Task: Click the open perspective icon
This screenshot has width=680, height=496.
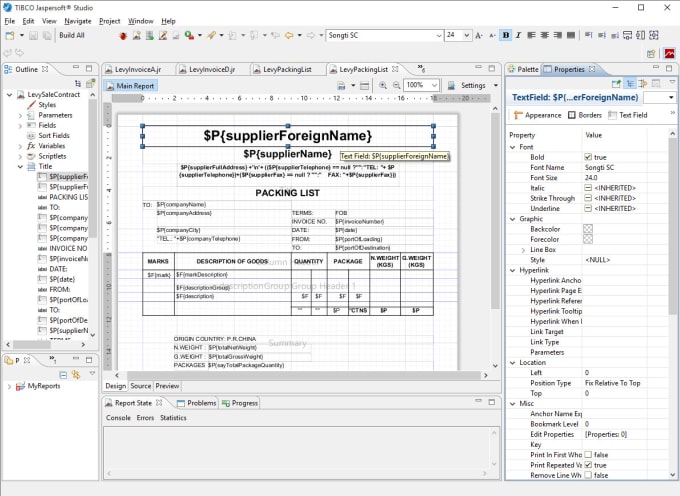Action: pyautogui.click(x=651, y=54)
